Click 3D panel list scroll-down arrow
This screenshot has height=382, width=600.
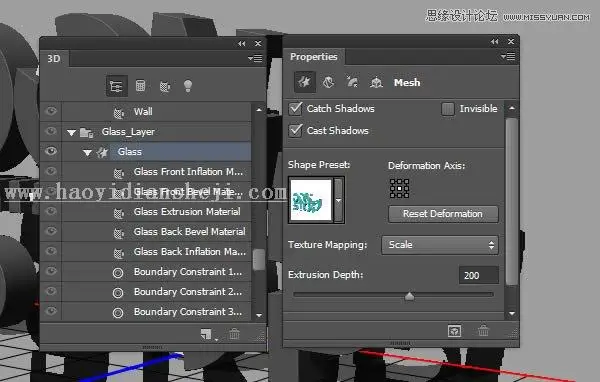click(x=259, y=315)
